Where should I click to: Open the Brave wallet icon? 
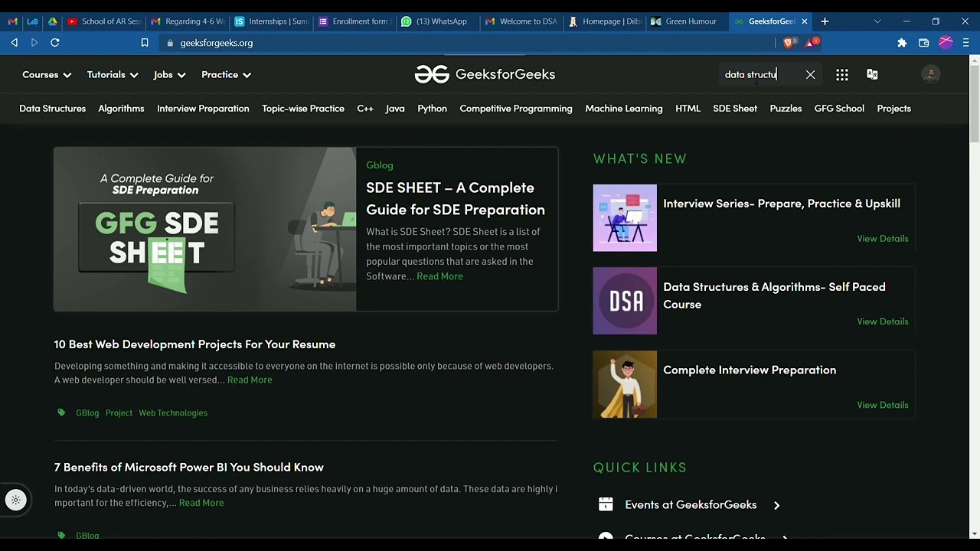point(924,43)
